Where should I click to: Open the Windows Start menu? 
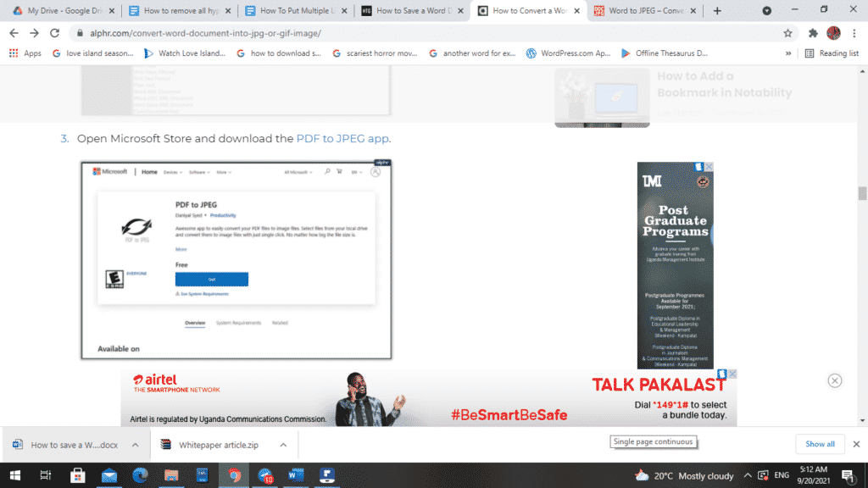tap(14, 475)
